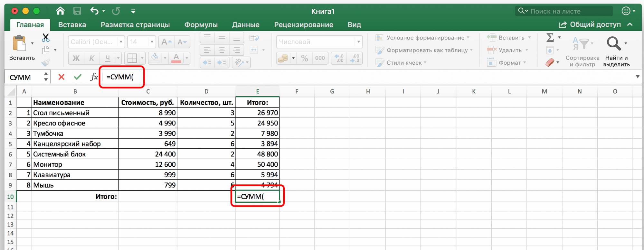
Task: Toggle italic К formatting
Action: (x=92, y=58)
